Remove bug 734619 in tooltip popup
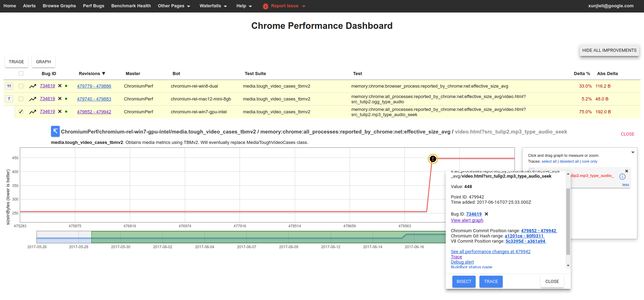 pyautogui.click(x=486, y=214)
